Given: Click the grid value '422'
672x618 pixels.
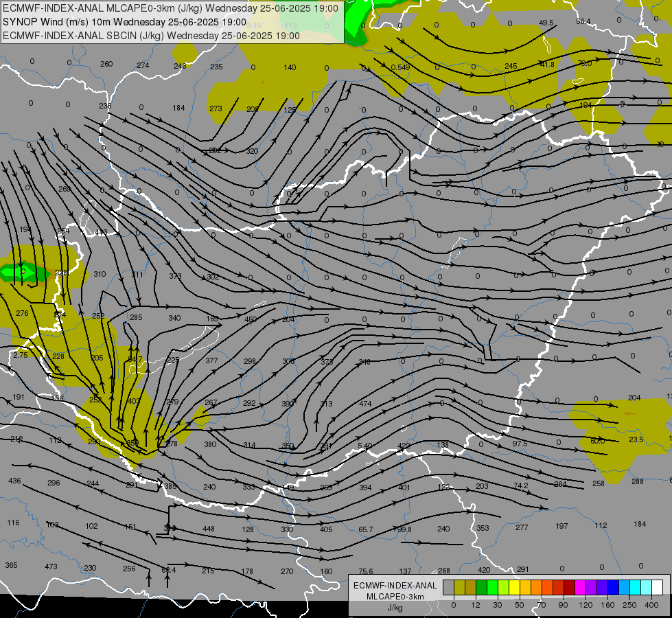Looking at the screenshot, I should (404, 446).
